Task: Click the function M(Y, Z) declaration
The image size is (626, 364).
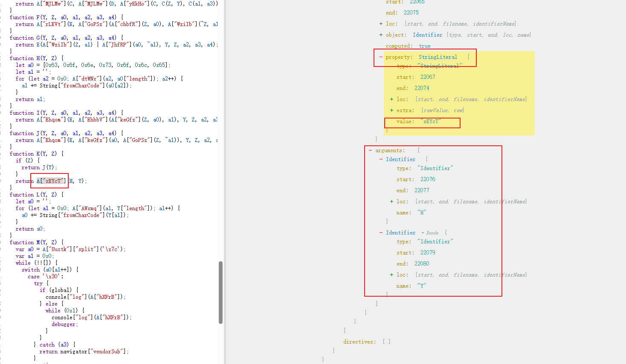Action: pyautogui.click(x=37, y=243)
